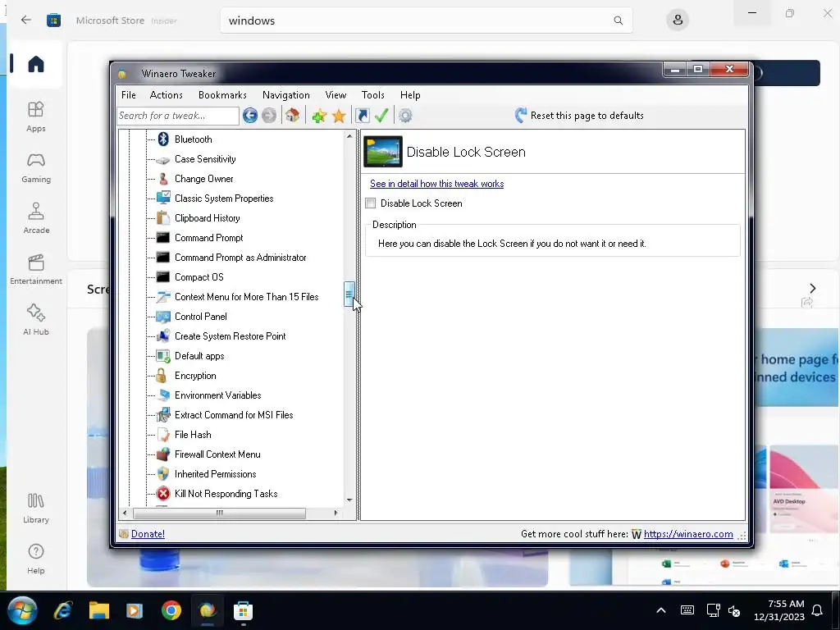Click the Microsoft Store search magnifier icon

coord(619,21)
